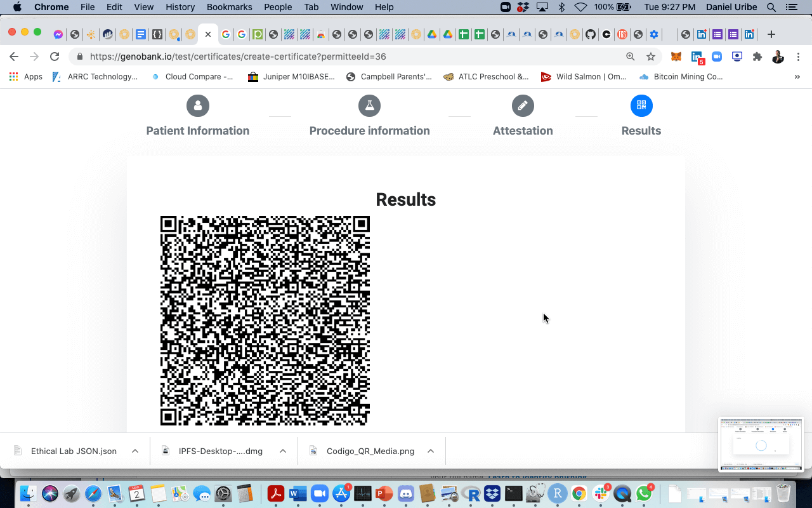Open the Bitcoin Mining bookmark

point(681,77)
